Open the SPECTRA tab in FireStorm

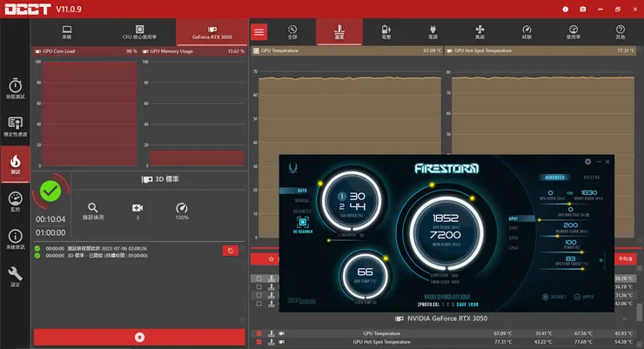click(x=592, y=178)
